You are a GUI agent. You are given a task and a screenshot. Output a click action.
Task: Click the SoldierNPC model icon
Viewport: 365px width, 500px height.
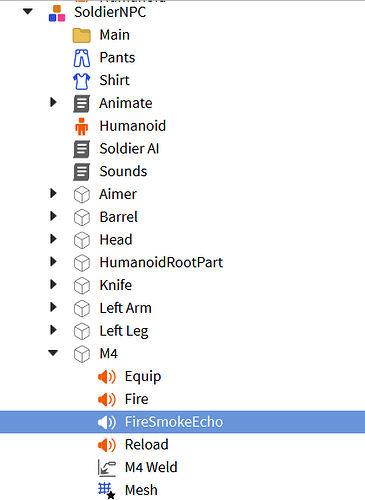click(x=57, y=13)
